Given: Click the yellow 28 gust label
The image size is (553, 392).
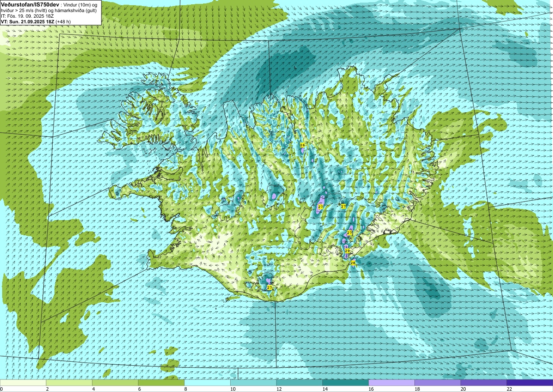Looking at the screenshot, I should [353, 263].
